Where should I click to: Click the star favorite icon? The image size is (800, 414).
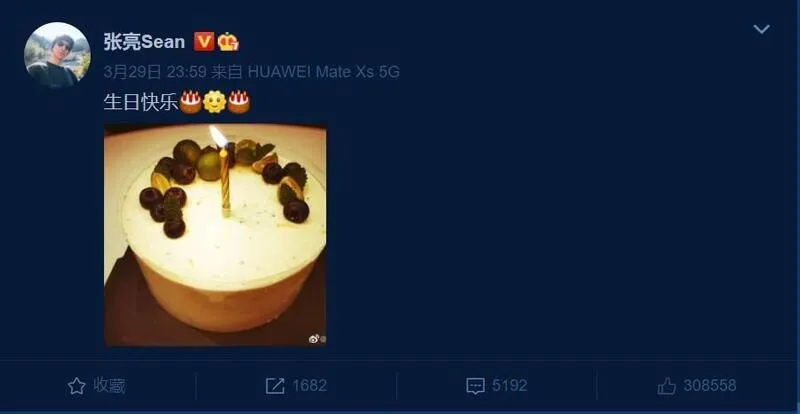click(77, 386)
